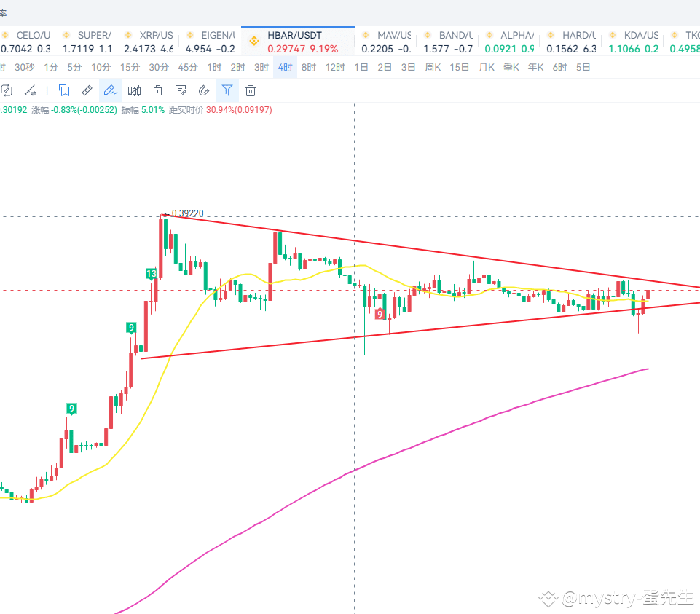The height and width of the screenshot is (614, 700).
Task: Open the trash icon to delete drawings
Action: (x=251, y=90)
